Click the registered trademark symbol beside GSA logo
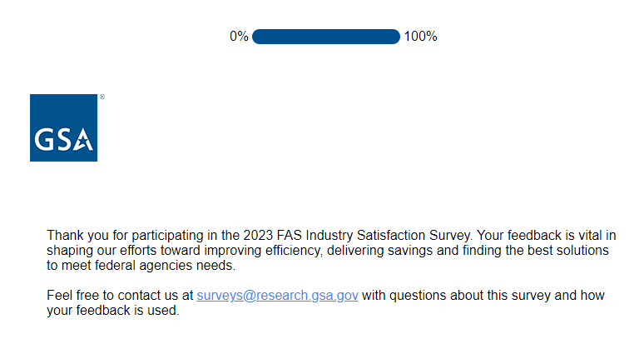 [x=102, y=97]
